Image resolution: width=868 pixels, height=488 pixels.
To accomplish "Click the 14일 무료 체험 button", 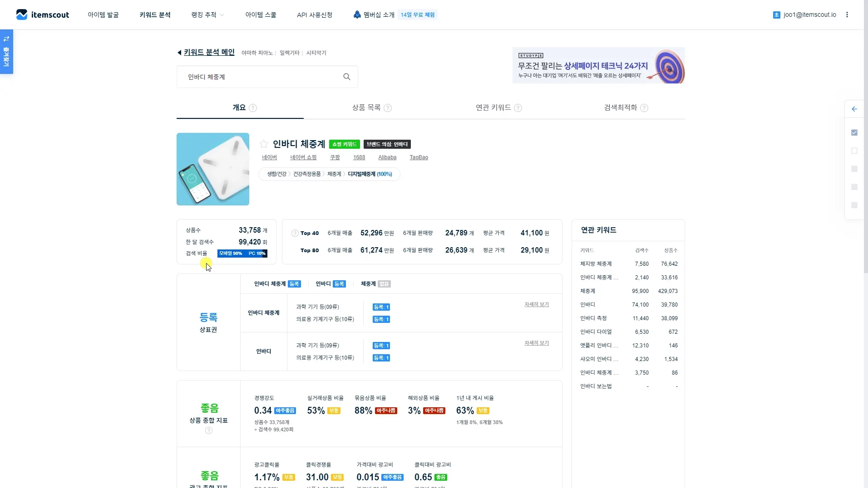I will pyautogui.click(x=418, y=15).
